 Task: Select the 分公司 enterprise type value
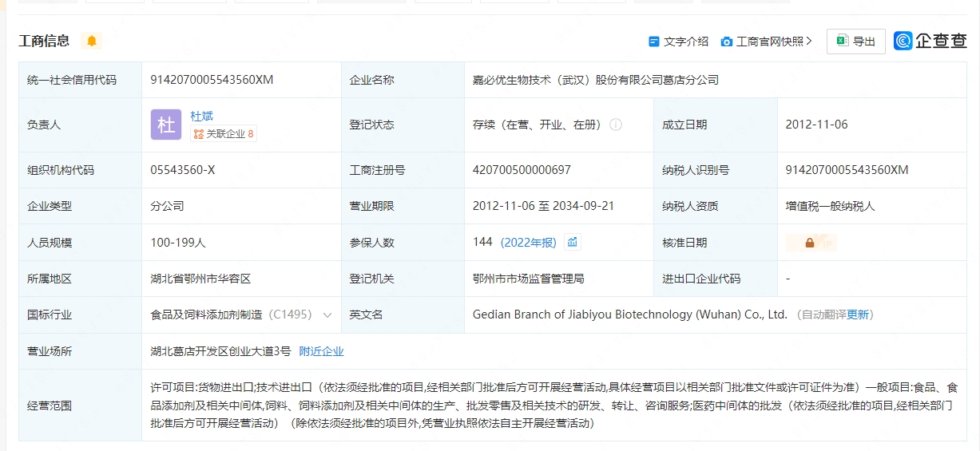click(x=168, y=206)
